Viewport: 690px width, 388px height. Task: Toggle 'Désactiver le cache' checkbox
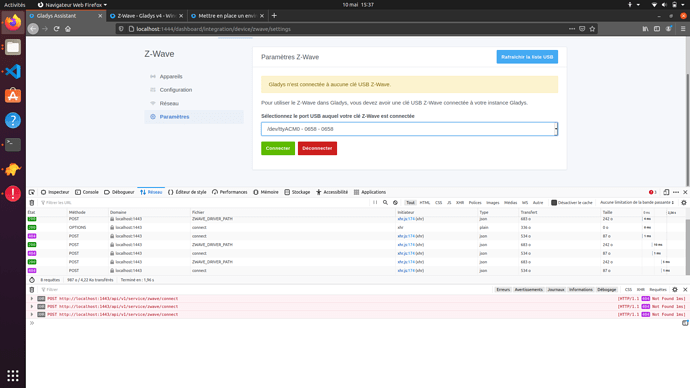pos(554,203)
